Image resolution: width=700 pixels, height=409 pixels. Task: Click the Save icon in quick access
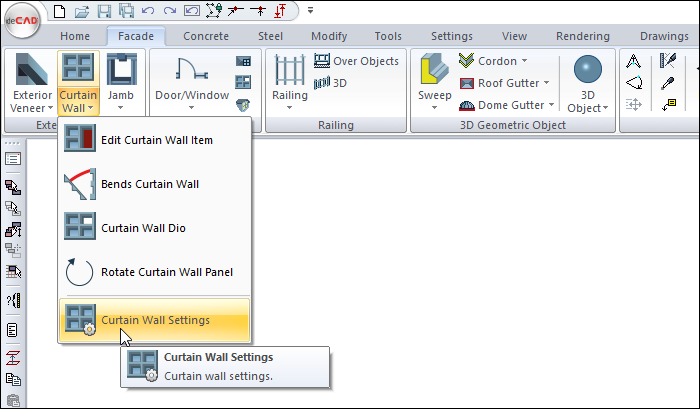tap(103, 11)
